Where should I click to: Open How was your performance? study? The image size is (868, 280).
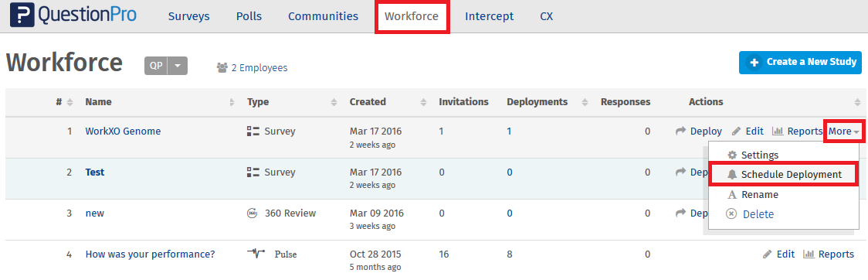150,254
